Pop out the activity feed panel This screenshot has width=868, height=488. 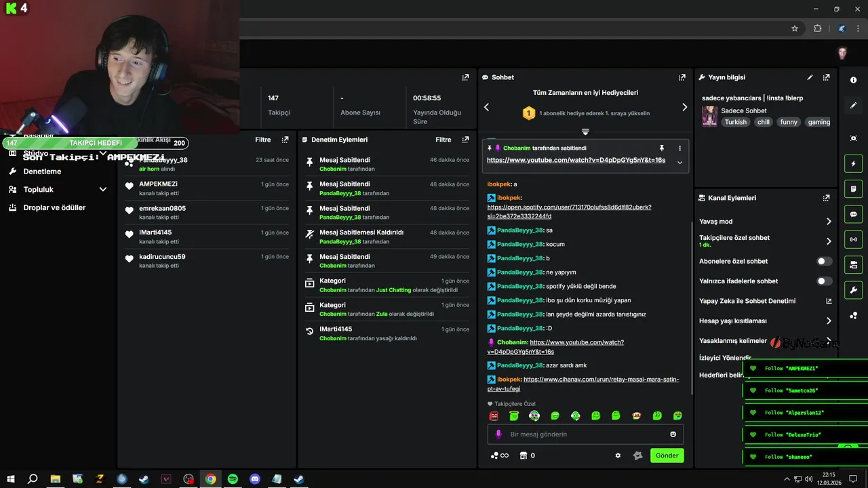tap(285, 140)
